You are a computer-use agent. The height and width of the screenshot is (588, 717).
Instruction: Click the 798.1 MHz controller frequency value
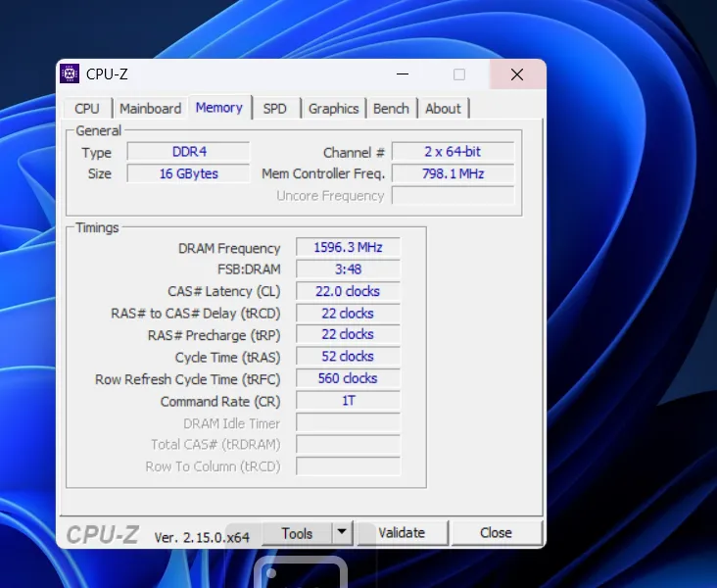click(x=453, y=173)
